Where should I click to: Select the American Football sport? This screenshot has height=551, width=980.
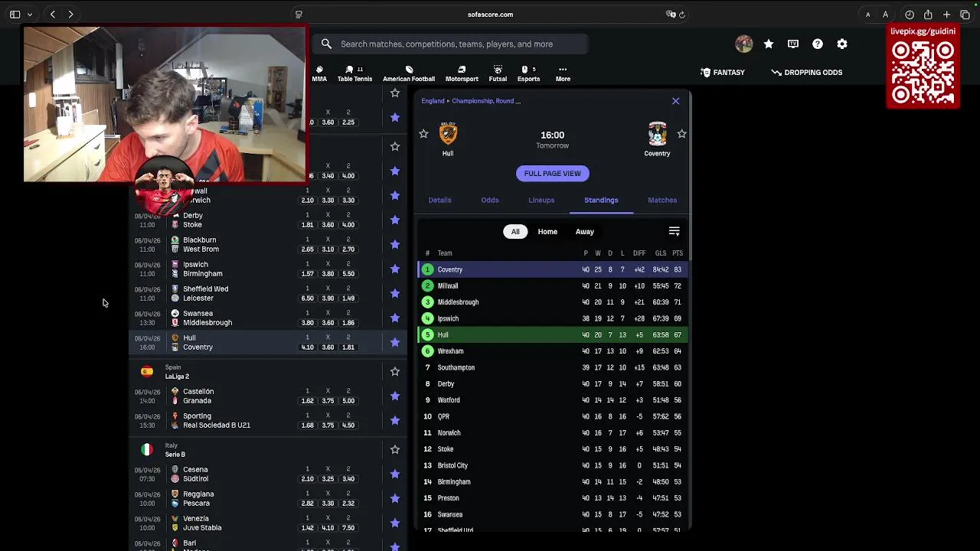tap(409, 73)
